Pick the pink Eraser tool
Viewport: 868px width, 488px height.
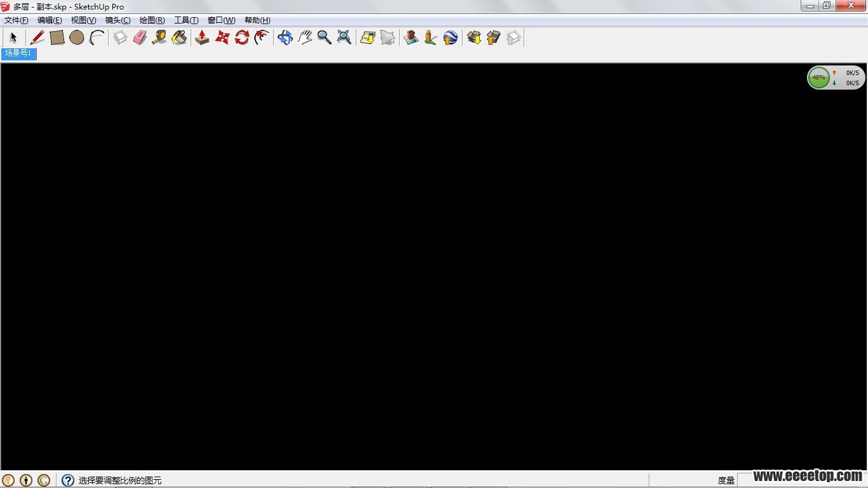[x=140, y=37]
